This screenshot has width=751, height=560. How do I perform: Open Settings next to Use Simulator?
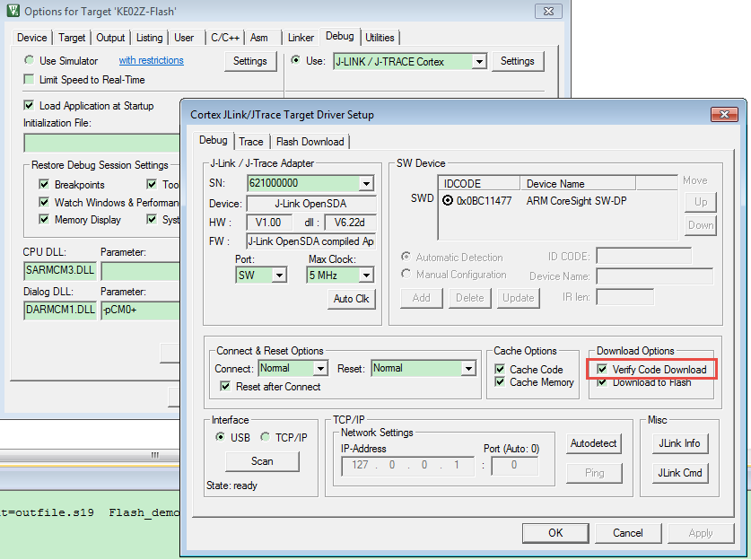click(250, 61)
